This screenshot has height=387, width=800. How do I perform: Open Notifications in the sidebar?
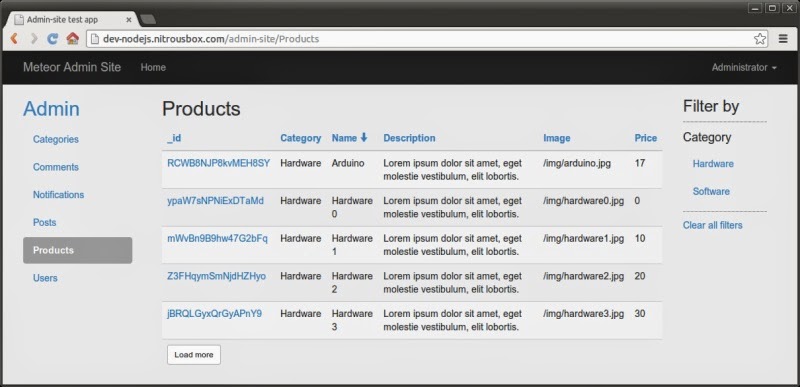pos(58,195)
